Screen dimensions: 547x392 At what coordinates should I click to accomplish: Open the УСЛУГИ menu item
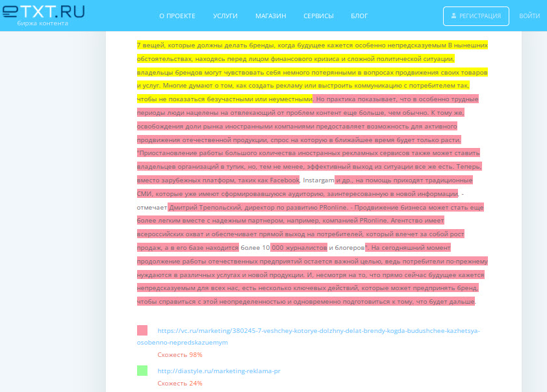click(225, 16)
